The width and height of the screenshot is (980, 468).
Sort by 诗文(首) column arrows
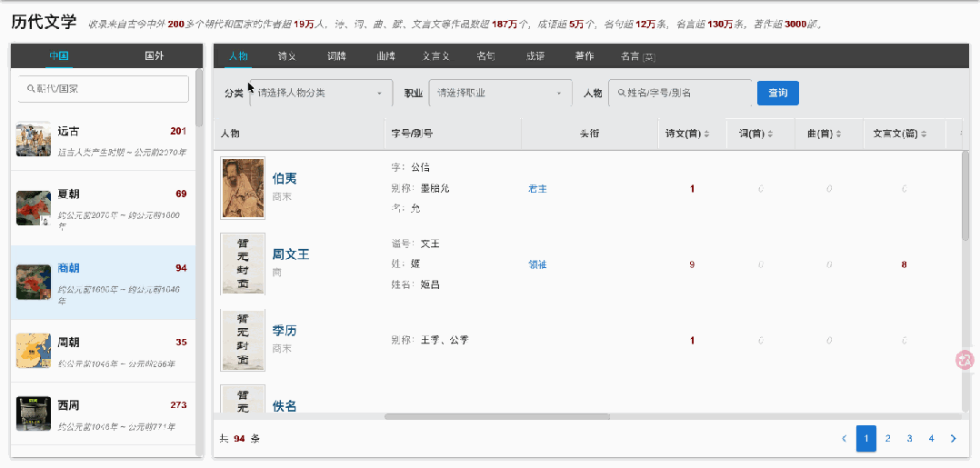[x=706, y=134]
